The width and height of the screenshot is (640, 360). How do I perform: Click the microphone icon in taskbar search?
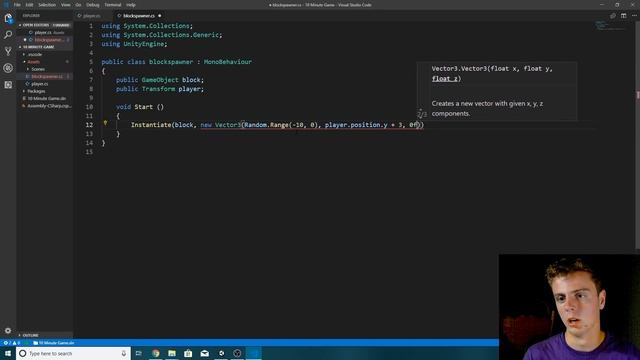pyautogui.click(x=124, y=353)
